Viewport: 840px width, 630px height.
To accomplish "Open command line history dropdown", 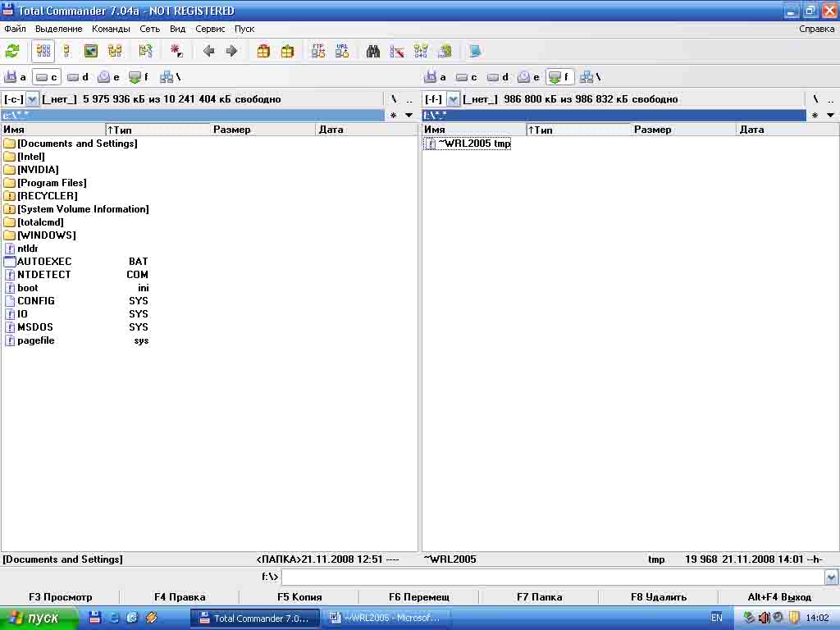I will [x=831, y=577].
